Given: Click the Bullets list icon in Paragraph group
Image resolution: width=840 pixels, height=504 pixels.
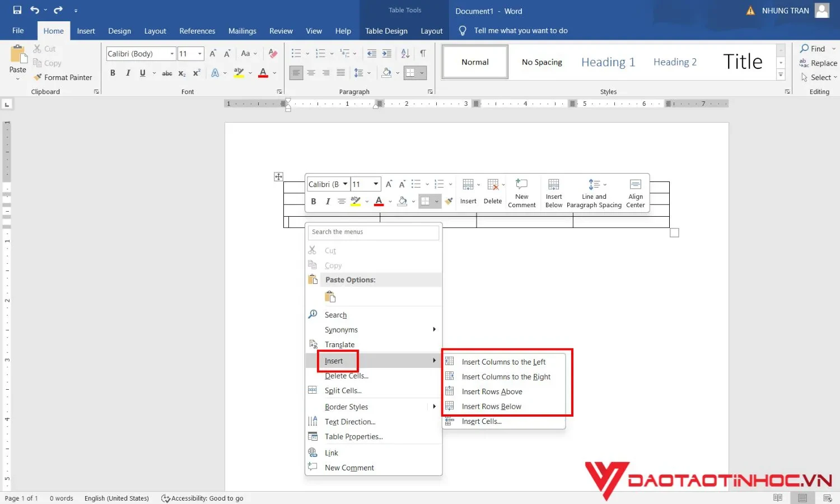Looking at the screenshot, I should pyautogui.click(x=296, y=53).
